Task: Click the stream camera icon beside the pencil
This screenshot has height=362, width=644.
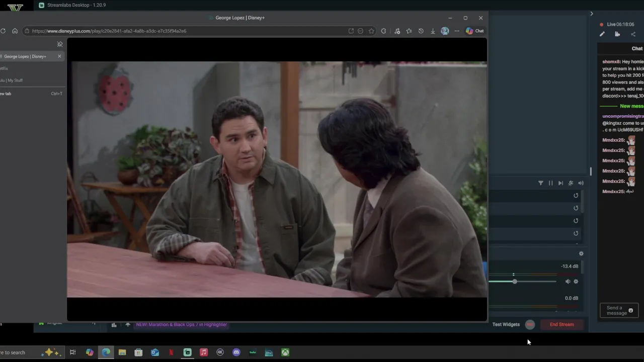Action: pos(617,34)
